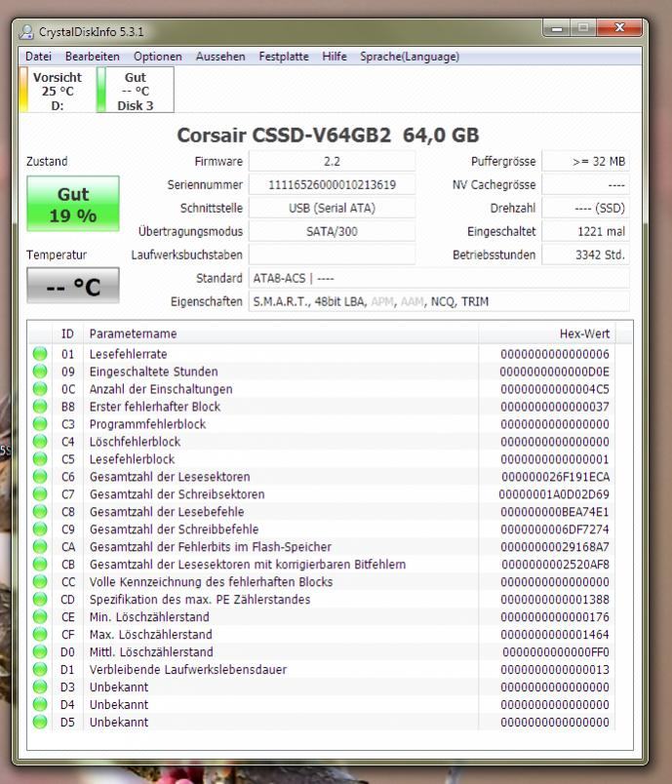Click the empty Laufwerksbuchstaben field
This screenshot has height=784, width=672.
[332, 255]
